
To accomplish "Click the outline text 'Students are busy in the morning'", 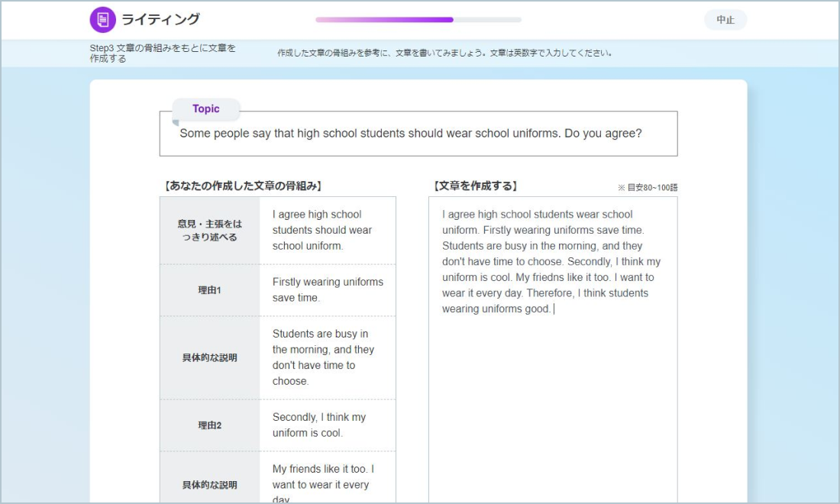I will click(323, 357).
